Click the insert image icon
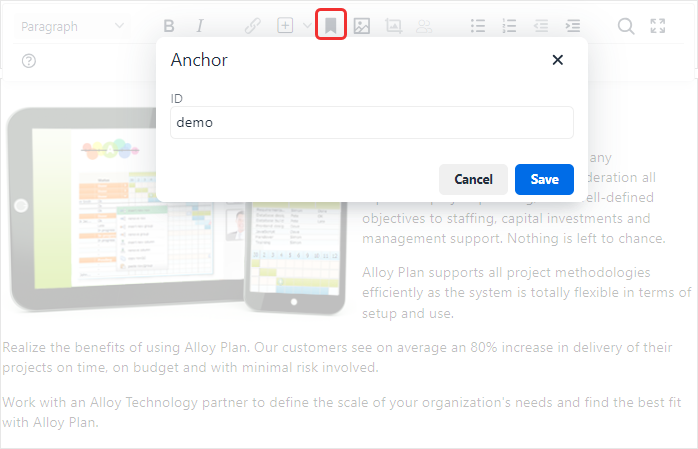 362,26
